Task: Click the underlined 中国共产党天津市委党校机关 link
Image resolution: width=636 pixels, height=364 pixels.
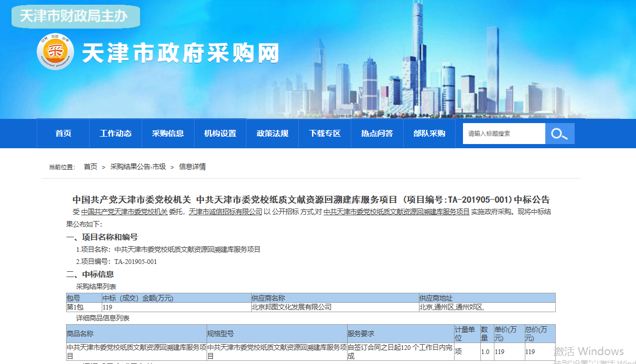Action: tap(124, 212)
